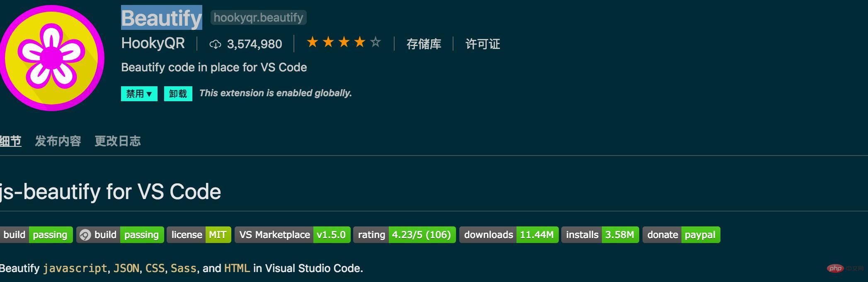The height and width of the screenshot is (282, 868).
Task: Switch to the 更改日志 changelog tab
Action: [118, 141]
